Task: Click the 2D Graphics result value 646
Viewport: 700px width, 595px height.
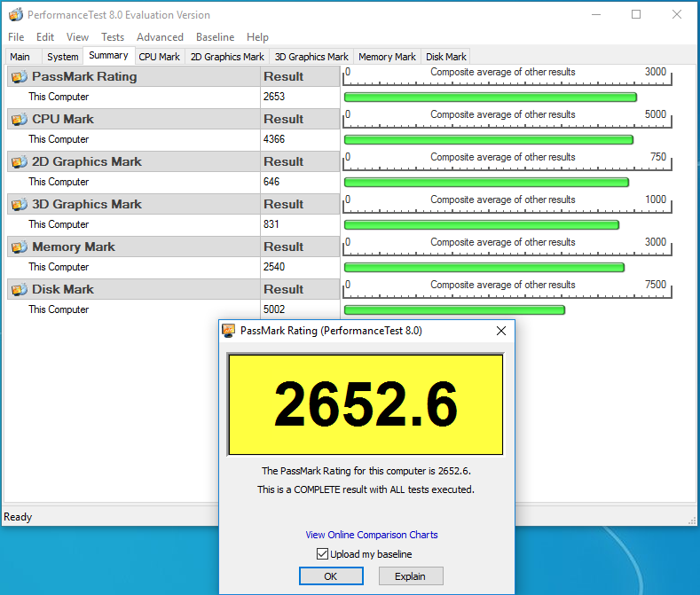Action: click(x=271, y=182)
